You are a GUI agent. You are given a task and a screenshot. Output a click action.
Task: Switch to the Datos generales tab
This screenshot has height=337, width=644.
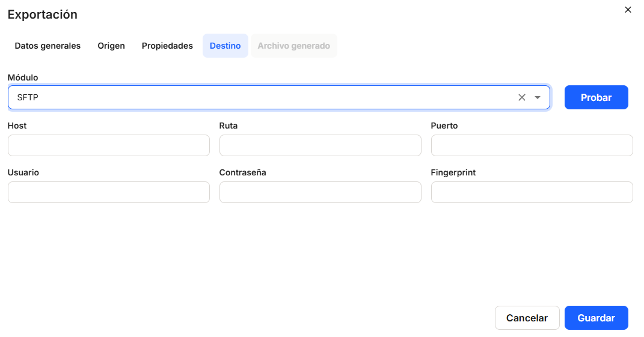coord(48,46)
